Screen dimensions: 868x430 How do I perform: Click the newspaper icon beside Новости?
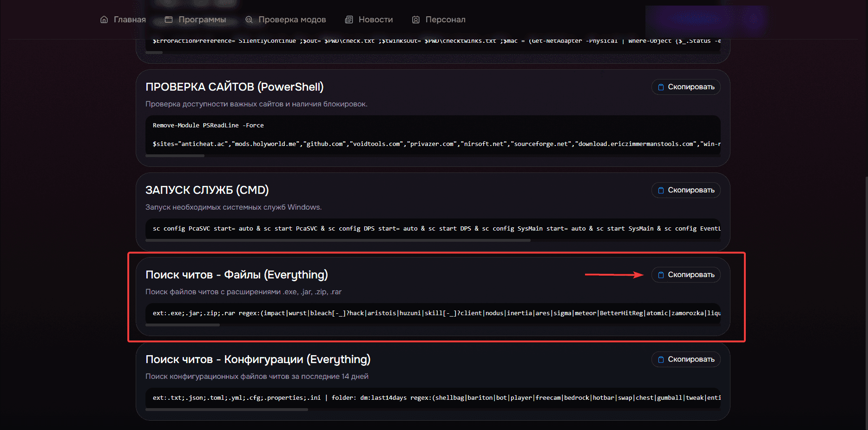(349, 20)
